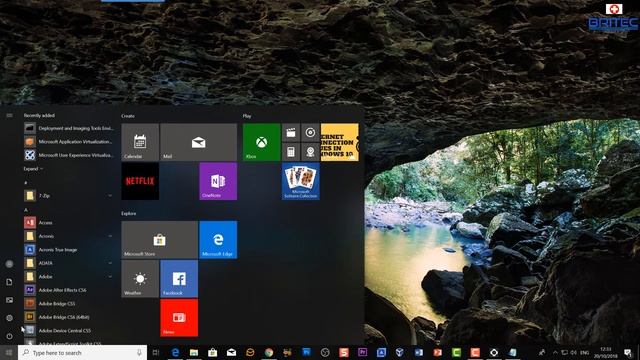Open Microsoft Application Virtualization entry
This screenshot has width=640, height=360.
pos(69,142)
